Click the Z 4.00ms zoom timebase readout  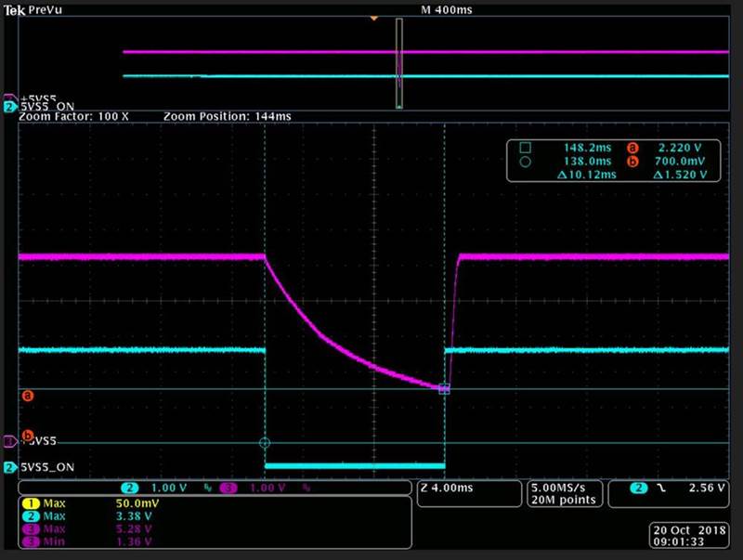tap(447, 488)
